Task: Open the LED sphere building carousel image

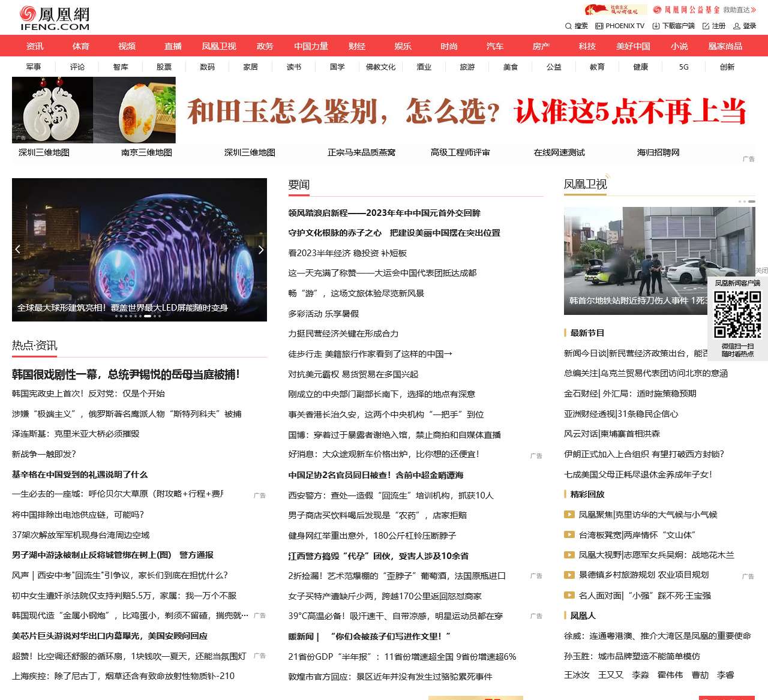Action: (x=139, y=250)
